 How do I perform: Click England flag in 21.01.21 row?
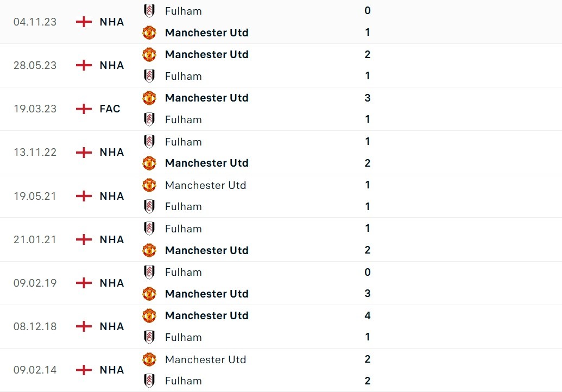84,239
